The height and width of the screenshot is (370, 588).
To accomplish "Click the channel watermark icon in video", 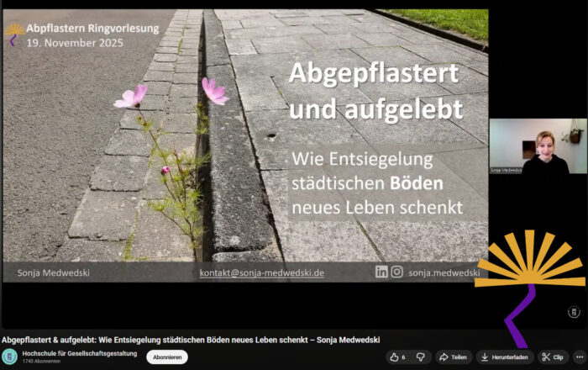I will pos(575,312).
